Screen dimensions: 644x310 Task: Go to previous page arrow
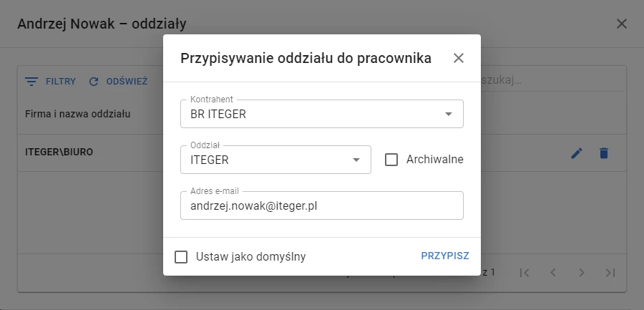553,273
